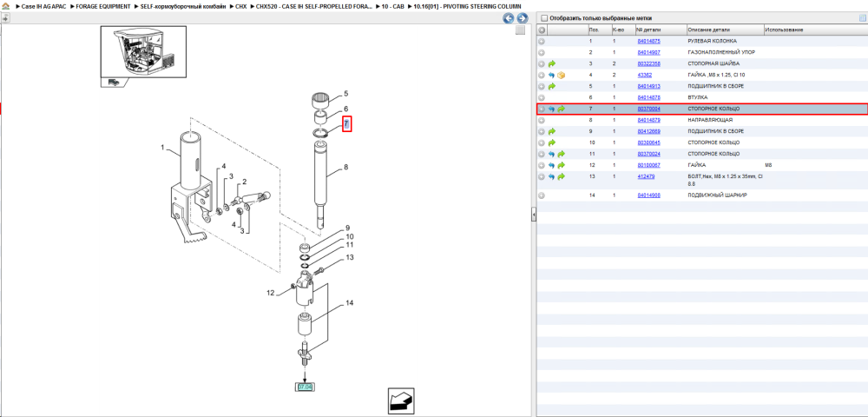Open 'CHX' breadcrumb
Viewport: 868px width, 417px height.
[240, 6]
